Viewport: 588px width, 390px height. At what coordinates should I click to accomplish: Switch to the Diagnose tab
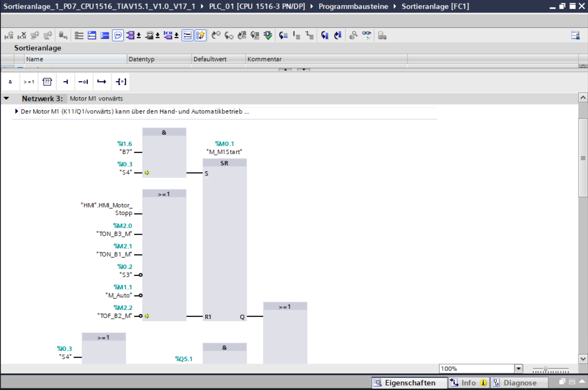pos(520,383)
